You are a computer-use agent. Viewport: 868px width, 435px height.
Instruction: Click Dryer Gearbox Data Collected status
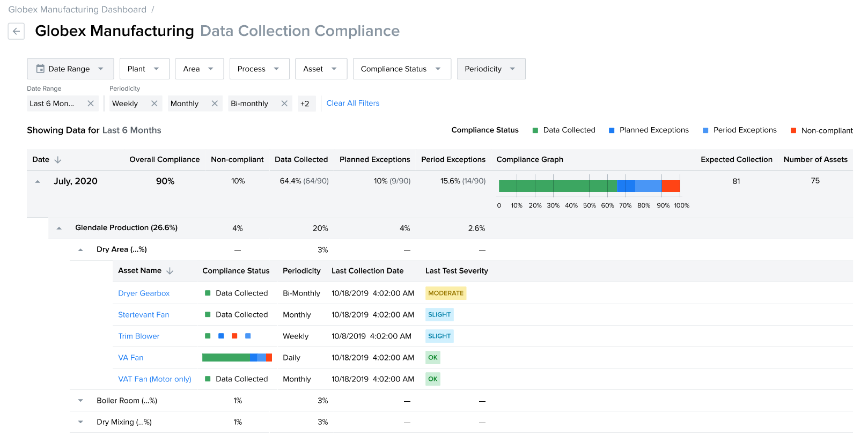[237, 293]
